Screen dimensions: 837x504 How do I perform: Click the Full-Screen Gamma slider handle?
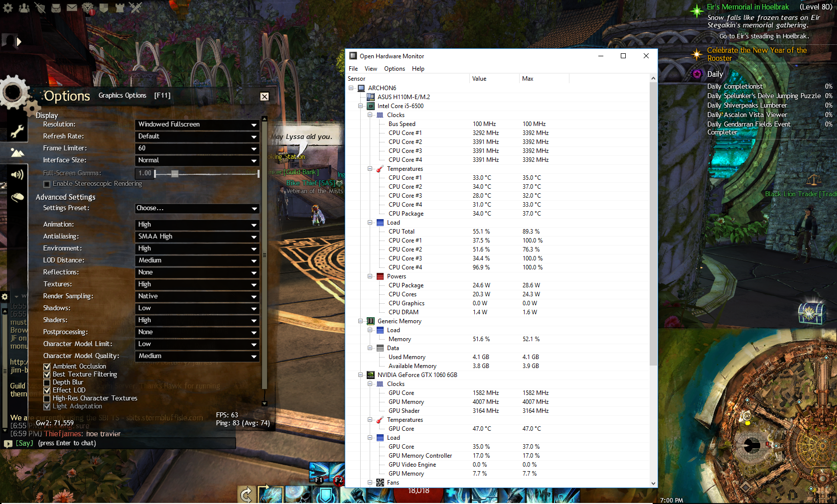tap(175, 174)
